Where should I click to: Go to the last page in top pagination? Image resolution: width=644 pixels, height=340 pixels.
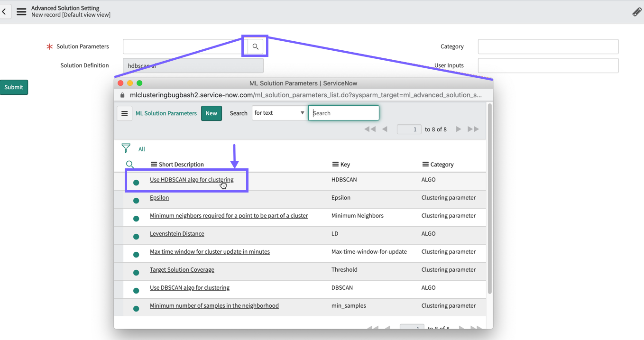pos(473,129)
